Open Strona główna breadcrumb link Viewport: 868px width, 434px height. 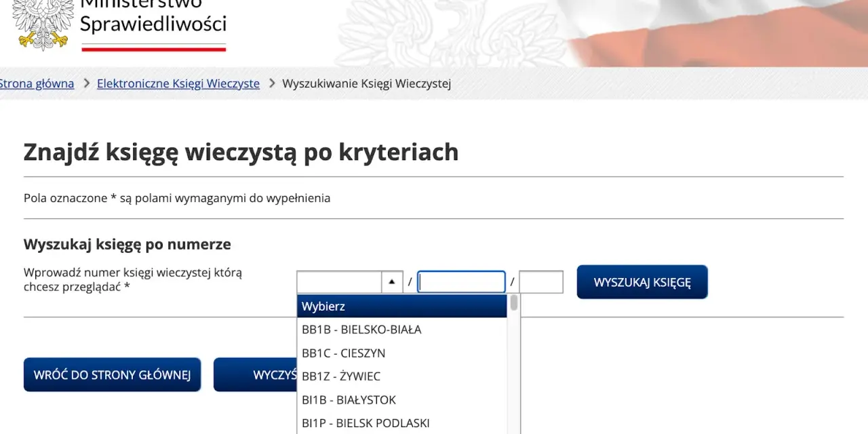tap(37, 83)
